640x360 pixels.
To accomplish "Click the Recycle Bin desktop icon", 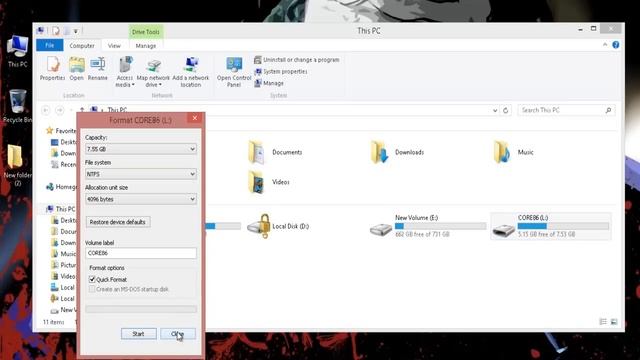I will pos(17,106).
